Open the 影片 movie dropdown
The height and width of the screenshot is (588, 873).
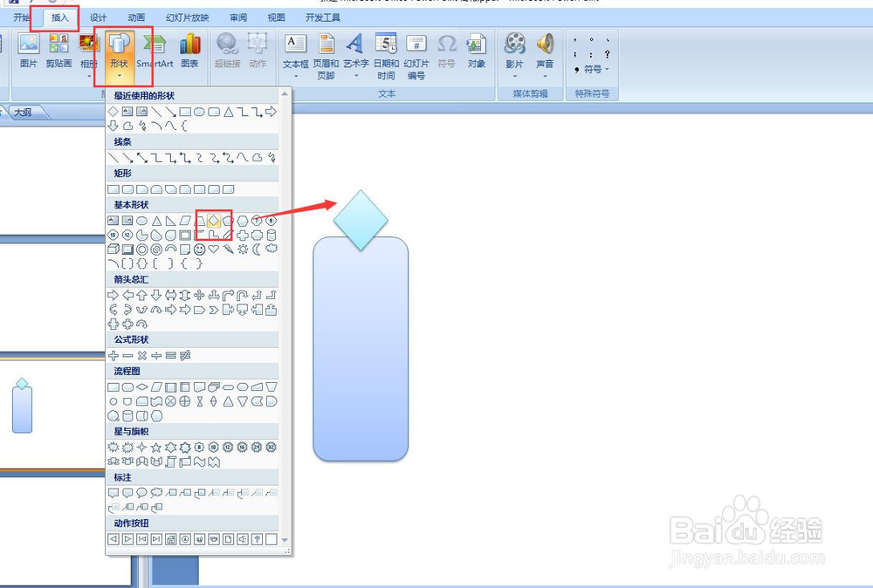(514, 76)
